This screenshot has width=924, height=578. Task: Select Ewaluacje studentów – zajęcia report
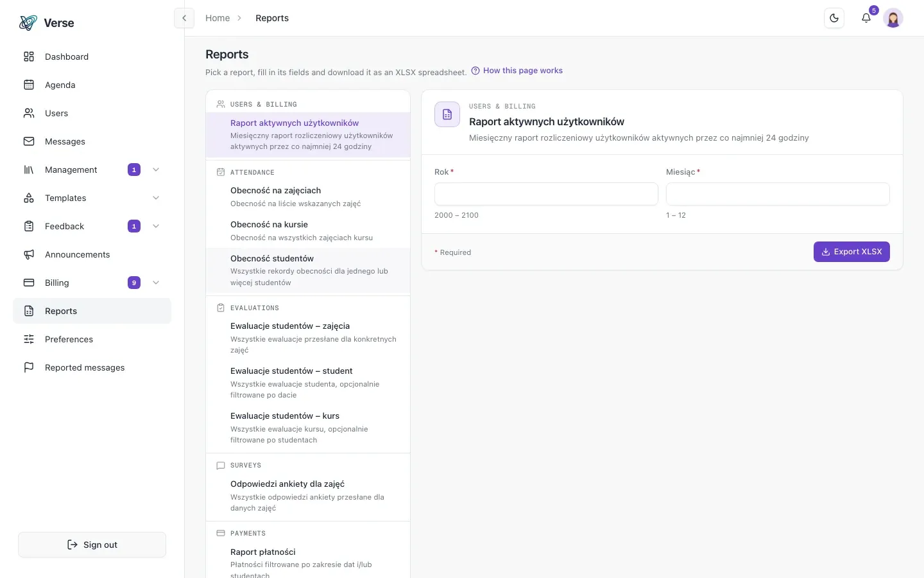click(x=308, y=338)
